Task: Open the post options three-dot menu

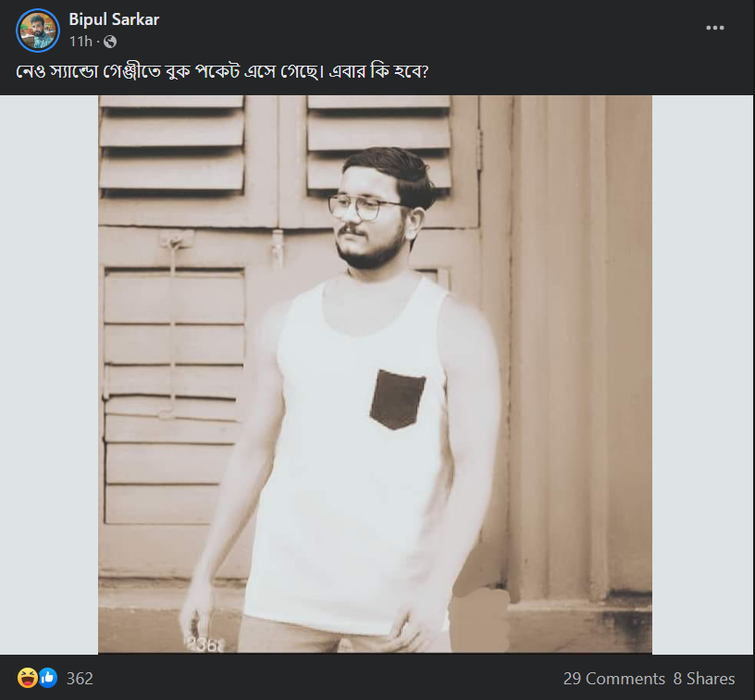Action: (x=714, y=28)
